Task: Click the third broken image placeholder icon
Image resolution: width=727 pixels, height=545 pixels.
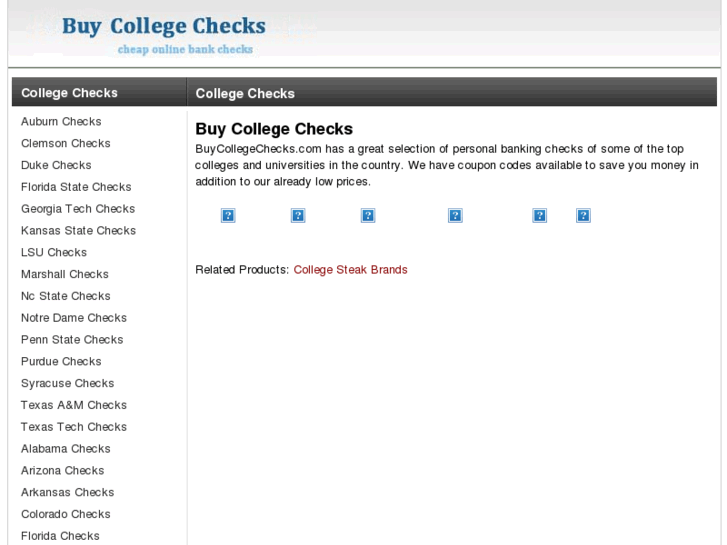Action: pyautogui.click(x=368, y=215)
